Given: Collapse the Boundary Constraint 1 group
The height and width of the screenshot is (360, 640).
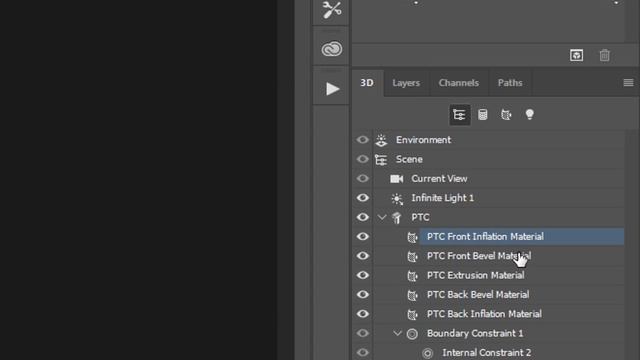Looking at the screenshot, I should pyautogui.click(x=397, y=333).
